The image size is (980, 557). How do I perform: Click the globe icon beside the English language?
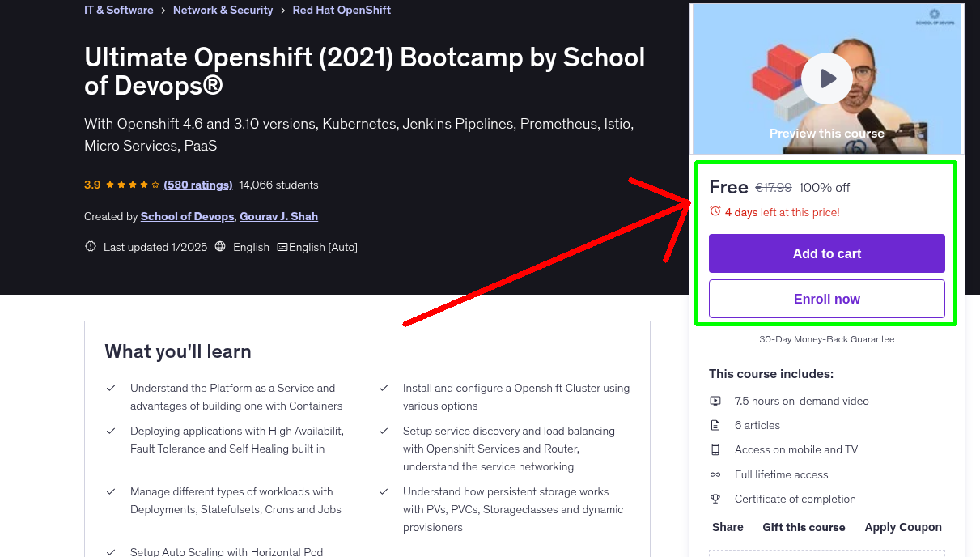click(x=220, y=246)
